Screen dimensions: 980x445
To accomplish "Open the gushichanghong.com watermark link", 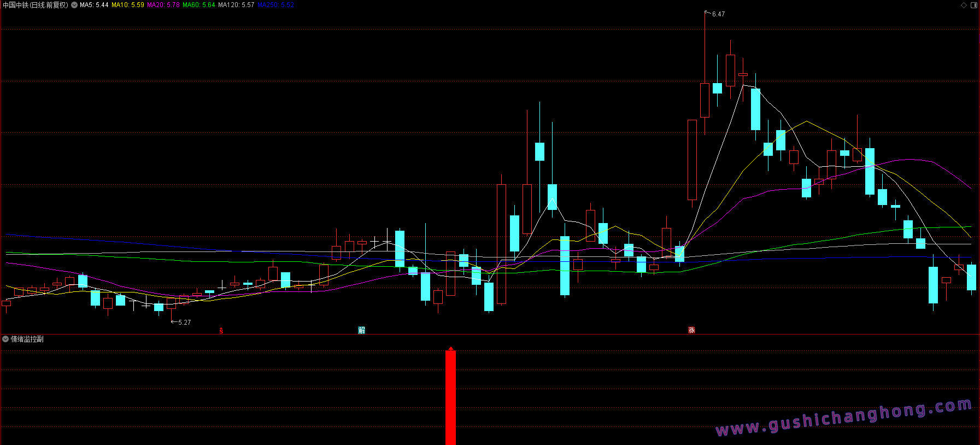I will click(x=843, y=418).
